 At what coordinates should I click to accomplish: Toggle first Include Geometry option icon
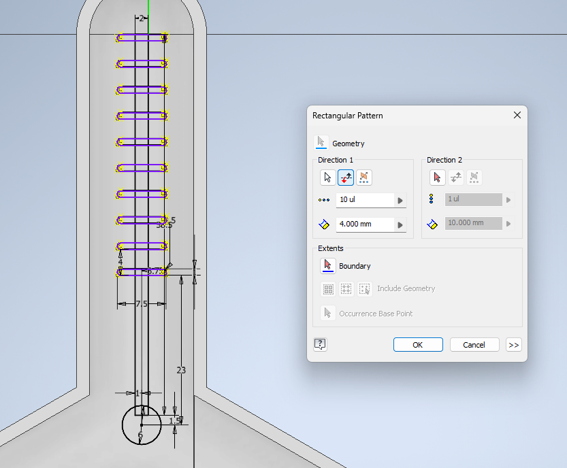(x=328, y=289)
